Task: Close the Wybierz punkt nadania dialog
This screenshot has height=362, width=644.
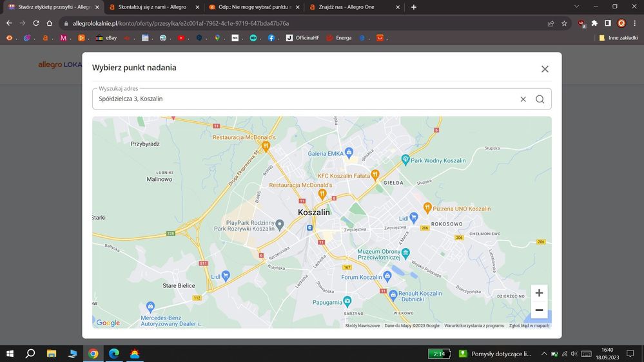Action: point(545,69)
